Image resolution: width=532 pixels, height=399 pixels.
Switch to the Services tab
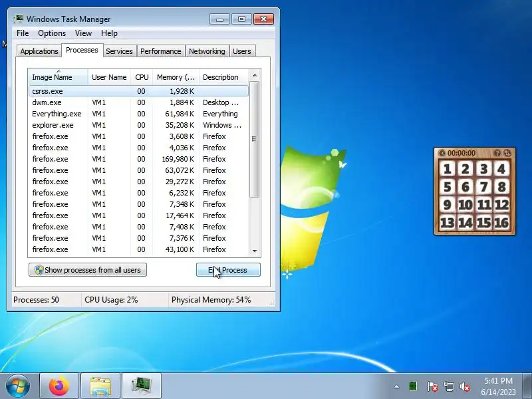click(x=119, y=51)
